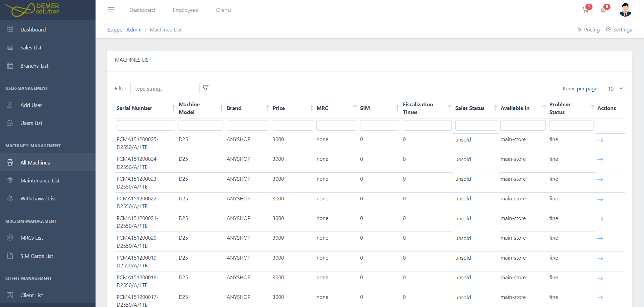
Task: Click the Supper-Admin breadcrumb link
Action: pos(125,29)
